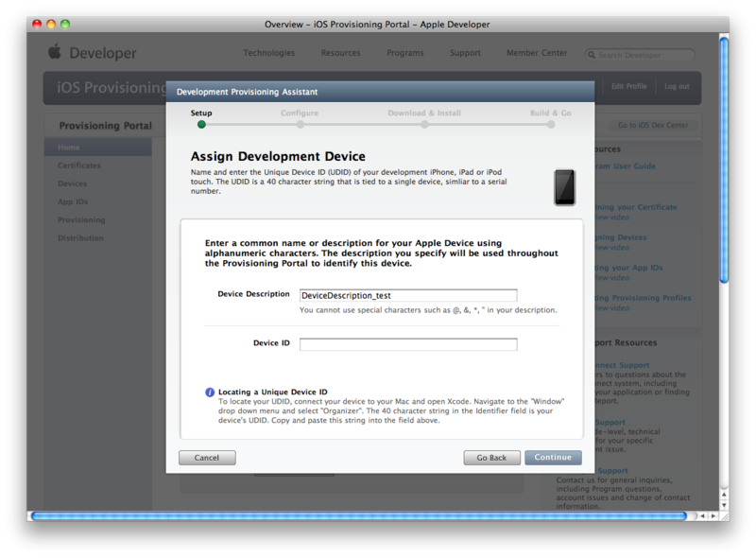Click the Edit Profile link
The width and height of the screenshot is (756, 558).
tap(628, 86)
